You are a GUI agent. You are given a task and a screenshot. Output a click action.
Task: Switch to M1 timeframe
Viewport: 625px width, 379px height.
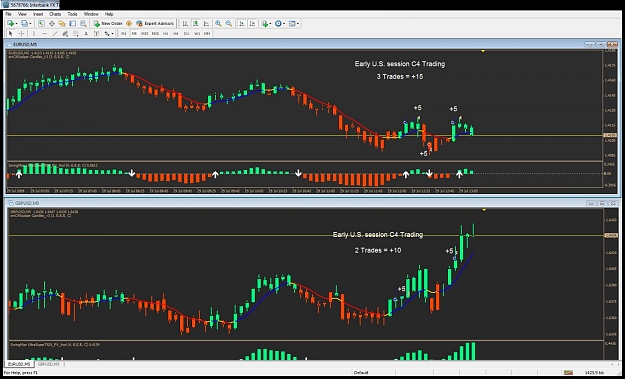(x=124, y=34)
